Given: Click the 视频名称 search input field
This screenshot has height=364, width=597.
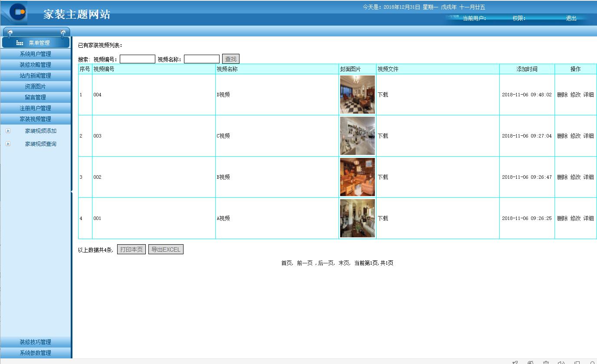Looking at the screenshot, I should click(x=202, y=59).
